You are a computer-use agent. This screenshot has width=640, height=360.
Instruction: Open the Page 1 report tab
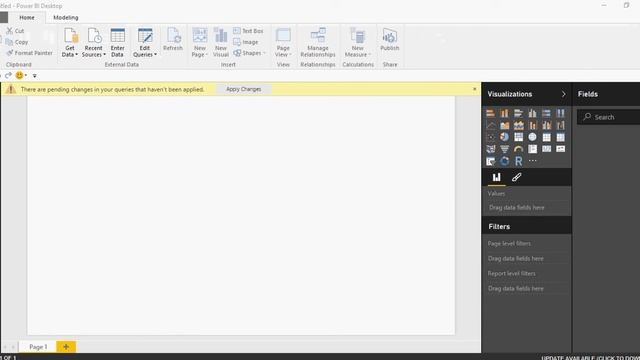click(x=38, y=347)
